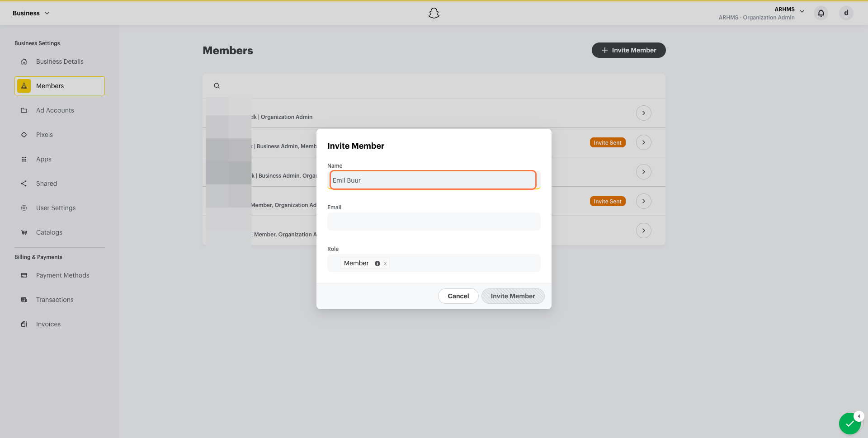The width and height of the screenshot is (868, 438).
Task: Remove the Member role tag with x
Action: tap(385, 264)
